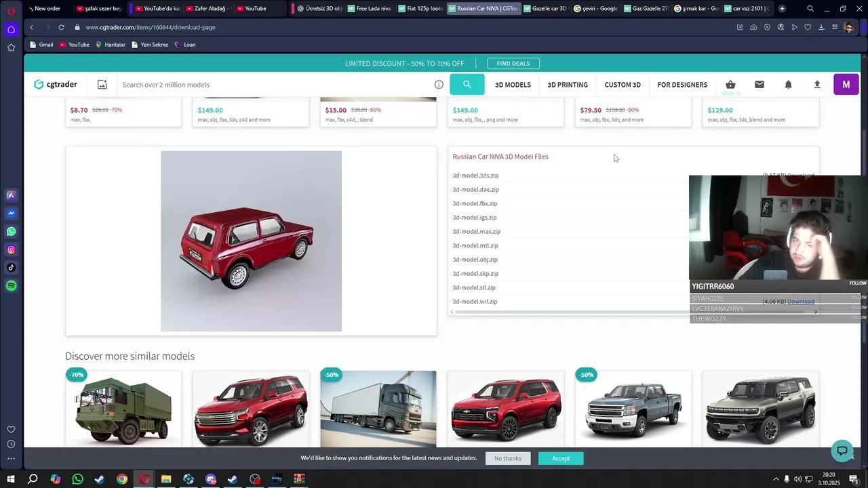The height and width of the screenshot is (488, 868).
Task: Open Chrome from Windows taskbar
Action: (x=122, y=479)
